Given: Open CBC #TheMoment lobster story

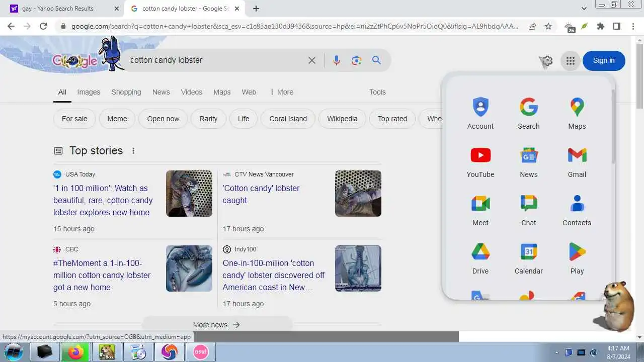Looking at the screenshot, I should click(102, 275).
